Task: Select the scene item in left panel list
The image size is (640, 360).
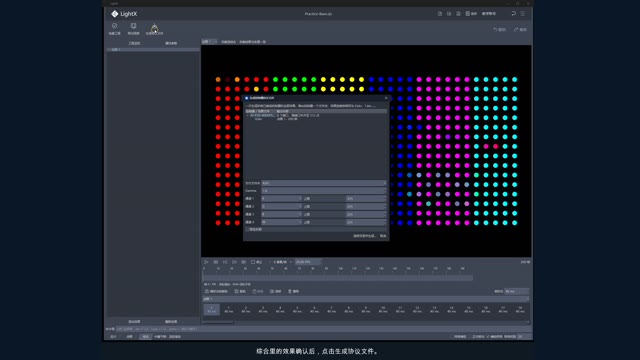Action: 153,49
